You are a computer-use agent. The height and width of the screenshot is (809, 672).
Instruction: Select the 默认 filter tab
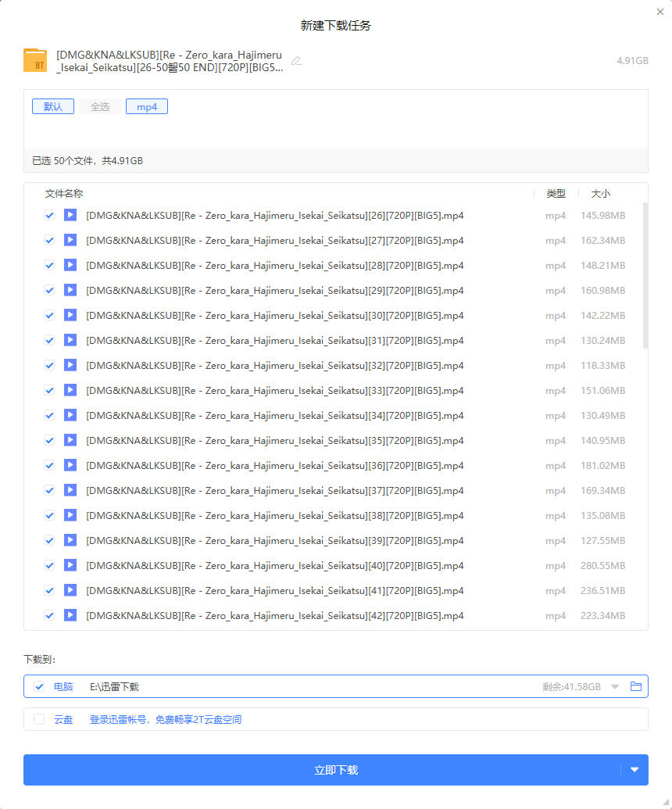click(53, 107)
